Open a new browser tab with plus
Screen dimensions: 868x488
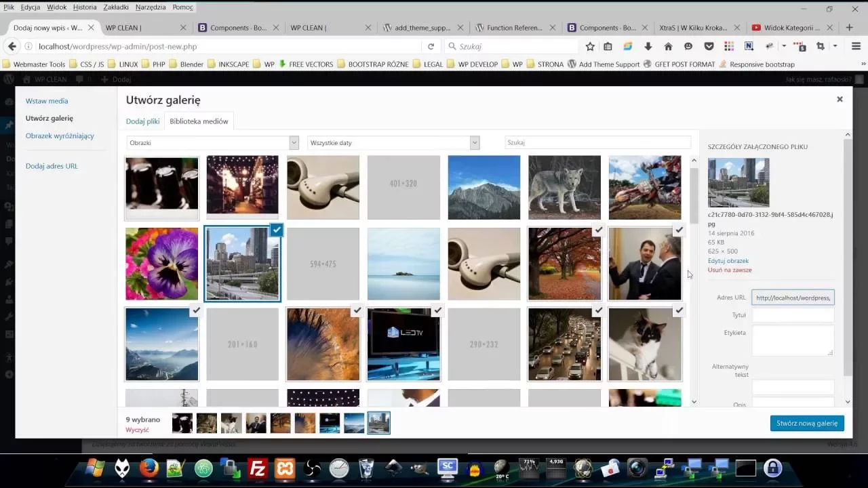(850, 28)
